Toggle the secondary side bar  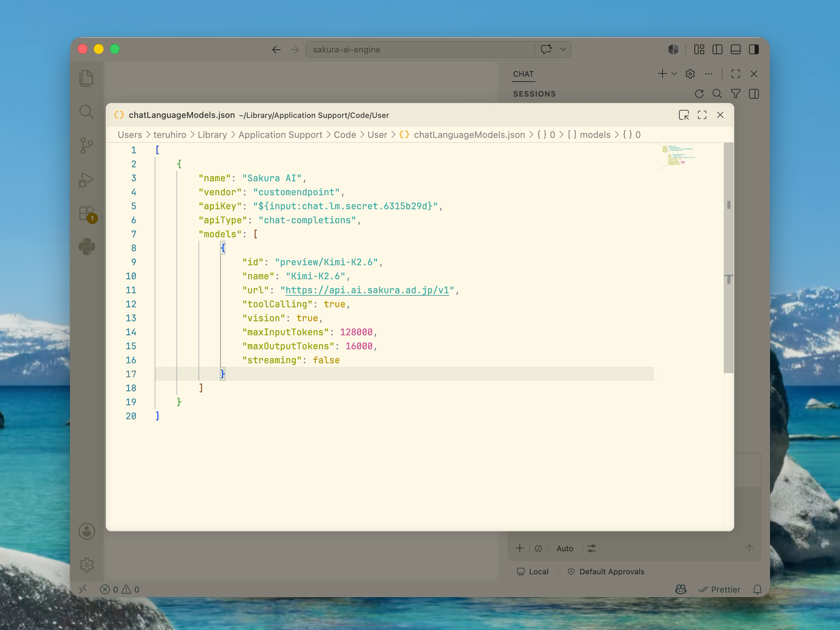(x=754, y=49)
